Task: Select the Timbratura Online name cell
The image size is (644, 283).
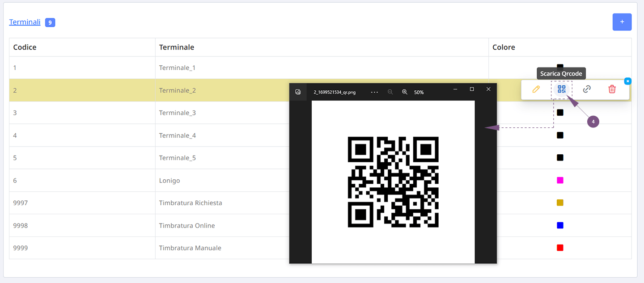Action: [x=187, y=225]
